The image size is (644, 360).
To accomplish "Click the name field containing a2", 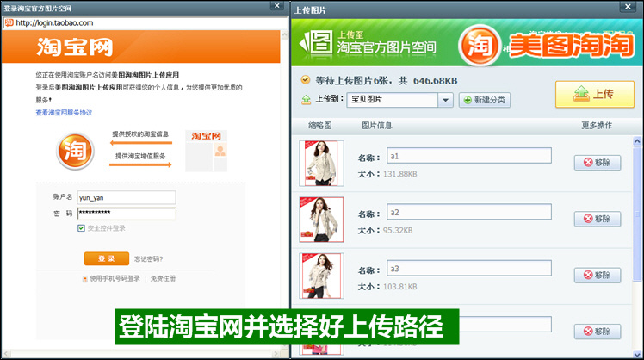I will tap(469, 212).
